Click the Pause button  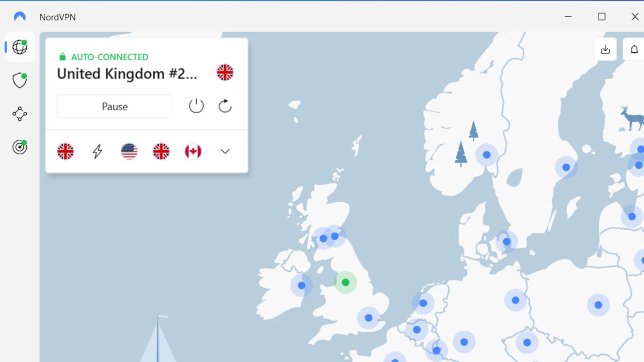pyautogui.click(x=115, y=107)
